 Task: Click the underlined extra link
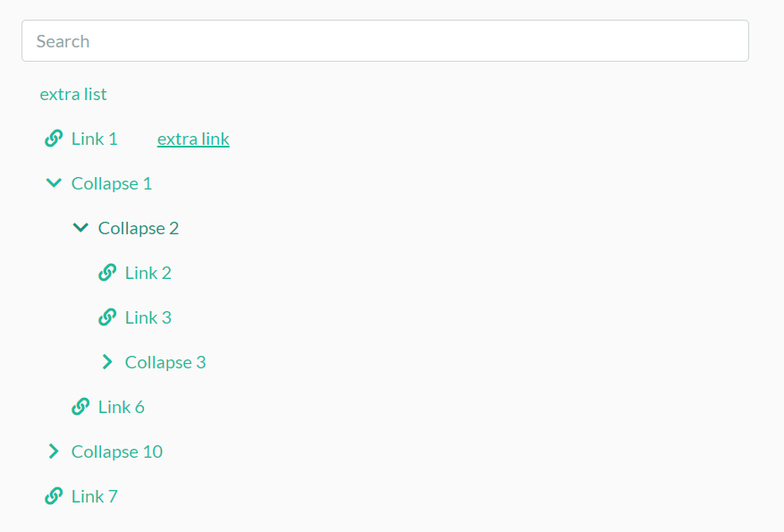(193, 139)
